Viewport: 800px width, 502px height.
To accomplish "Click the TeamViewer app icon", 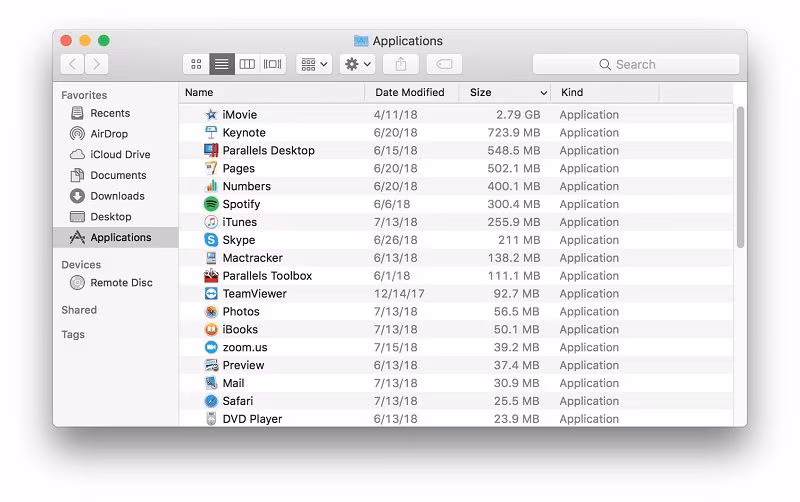I will [x=211, y=294].
